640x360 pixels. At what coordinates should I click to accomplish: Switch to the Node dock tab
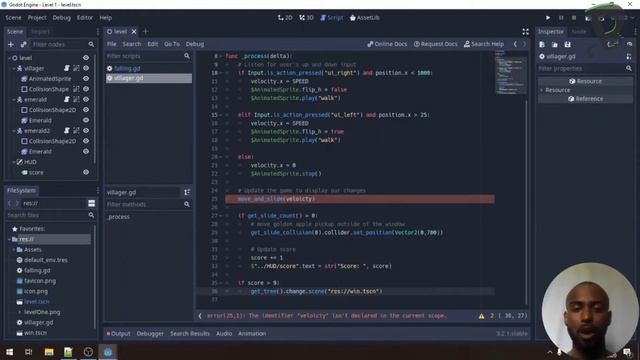(x=578, y=31)
